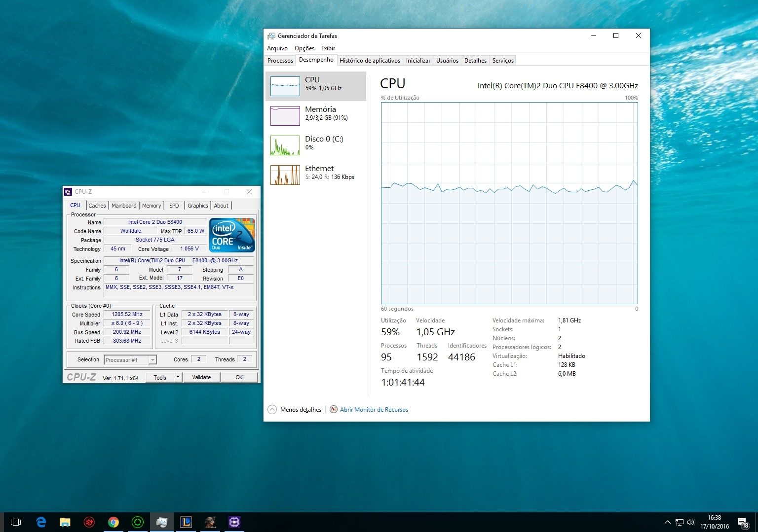Image resolution: width=758 pixels, height=532 pixels.
Task: Select Disco 0 (C:) performance item
Action: pos(316,145)
